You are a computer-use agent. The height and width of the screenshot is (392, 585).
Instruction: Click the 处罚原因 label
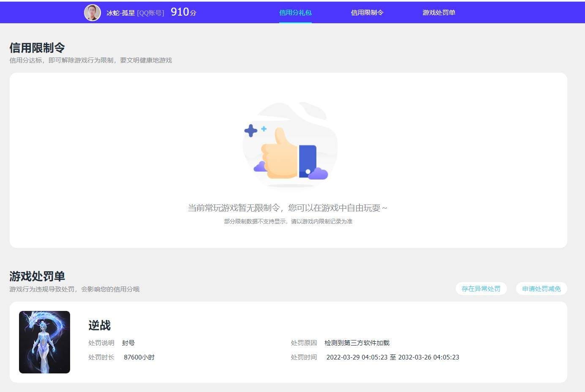point(304,343)
